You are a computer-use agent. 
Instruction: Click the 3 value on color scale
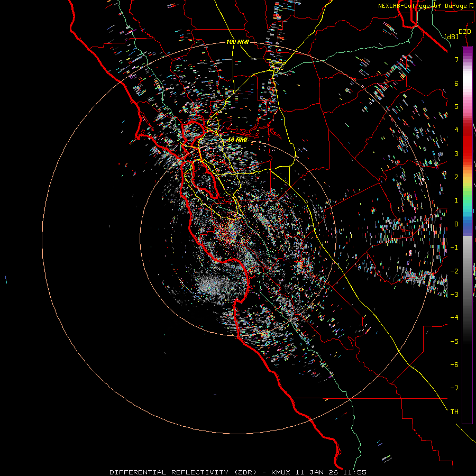456,153
